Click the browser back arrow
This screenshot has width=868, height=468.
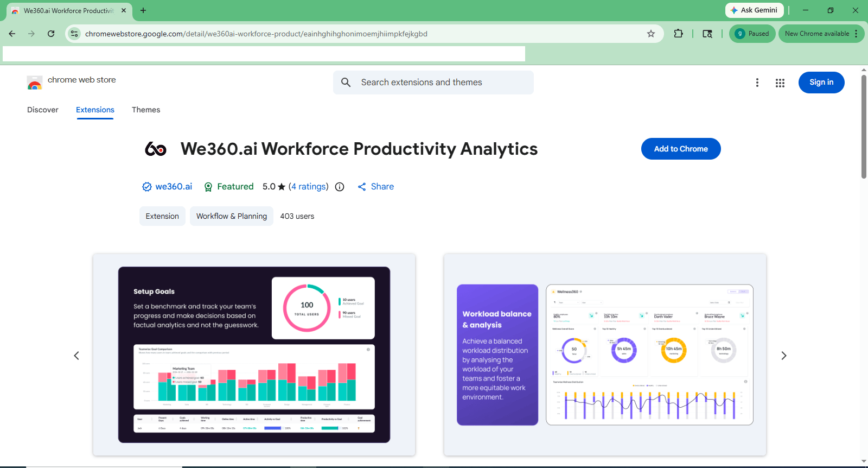point(12,34)
